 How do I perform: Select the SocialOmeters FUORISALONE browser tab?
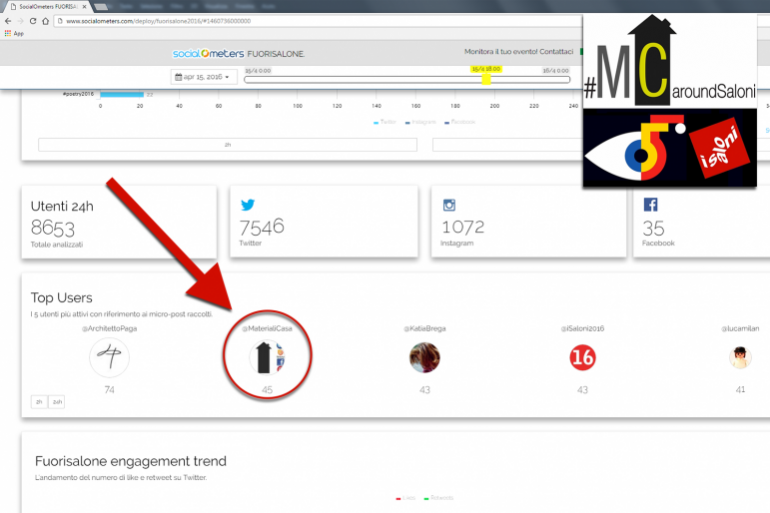point(48,6)
